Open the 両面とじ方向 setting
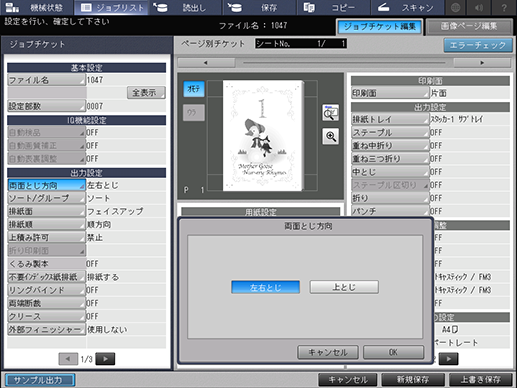The height and width of the screenshot is (388, 517). (47, 185)
